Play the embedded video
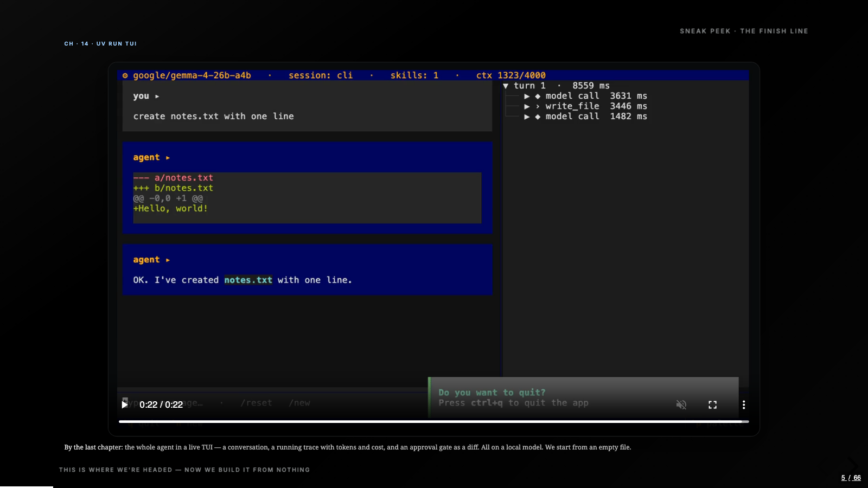The width and height of the screenshot is (868, 488). click(125, 404)
